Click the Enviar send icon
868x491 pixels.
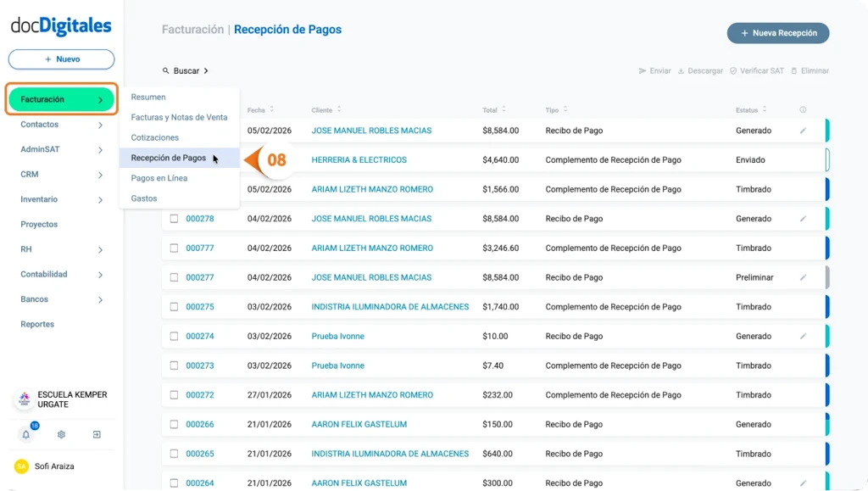pyautogui.click(x=643, y=70)
